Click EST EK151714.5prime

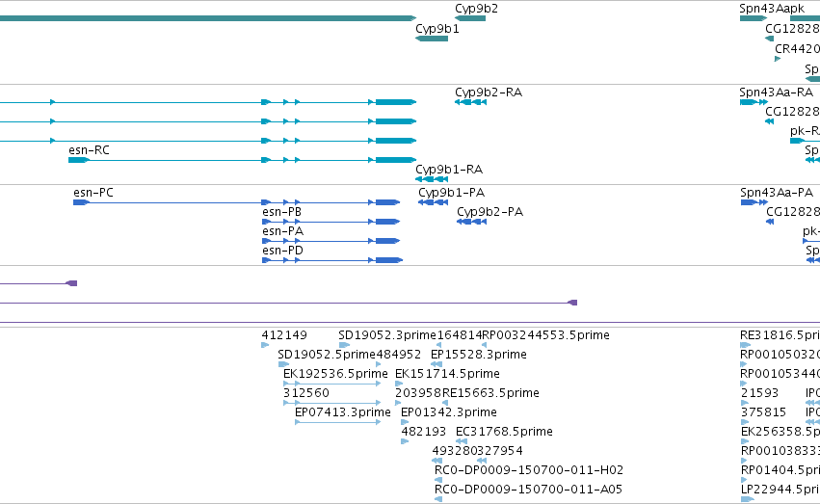click(x=447, y=374)
